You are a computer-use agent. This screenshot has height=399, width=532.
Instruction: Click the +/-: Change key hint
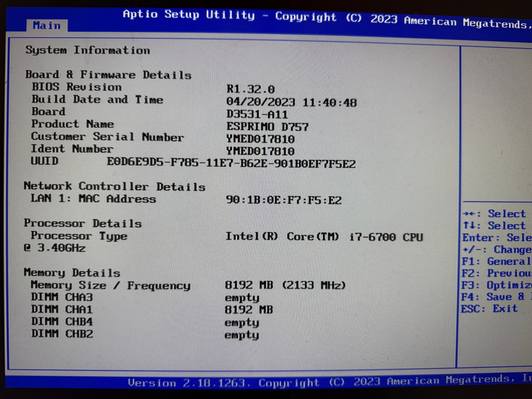coord(497,249)
